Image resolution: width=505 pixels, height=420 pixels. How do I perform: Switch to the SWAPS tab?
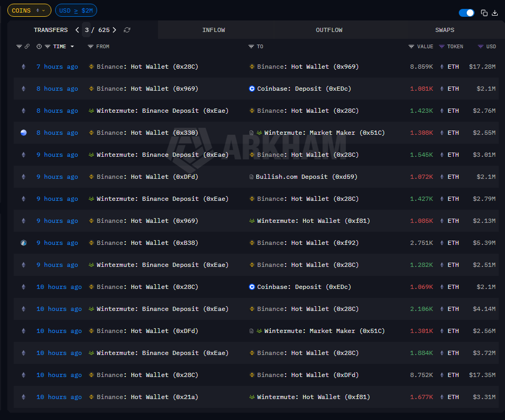(x=445, y=30)
